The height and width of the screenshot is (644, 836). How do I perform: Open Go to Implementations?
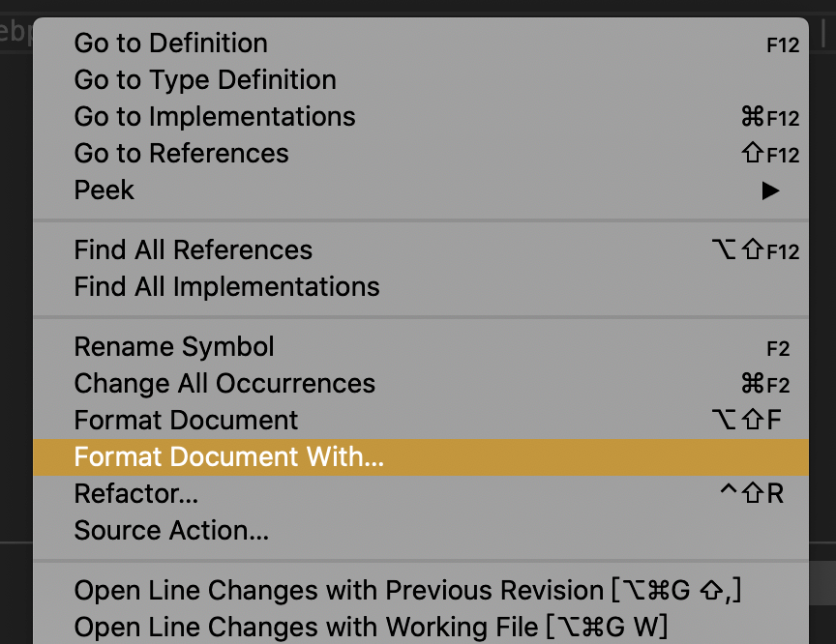(x=214, y=116)
